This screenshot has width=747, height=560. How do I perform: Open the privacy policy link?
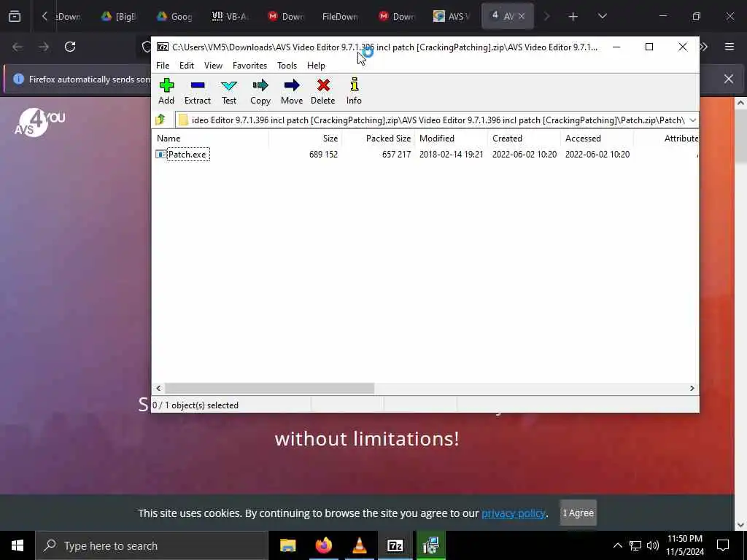513,513
